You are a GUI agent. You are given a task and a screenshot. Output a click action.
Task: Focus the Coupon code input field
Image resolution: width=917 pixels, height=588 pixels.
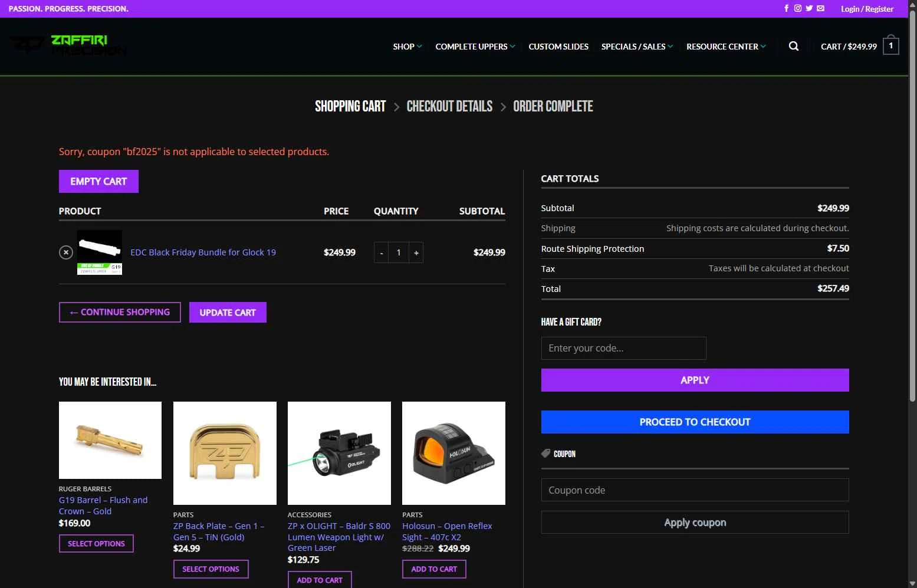695,490
